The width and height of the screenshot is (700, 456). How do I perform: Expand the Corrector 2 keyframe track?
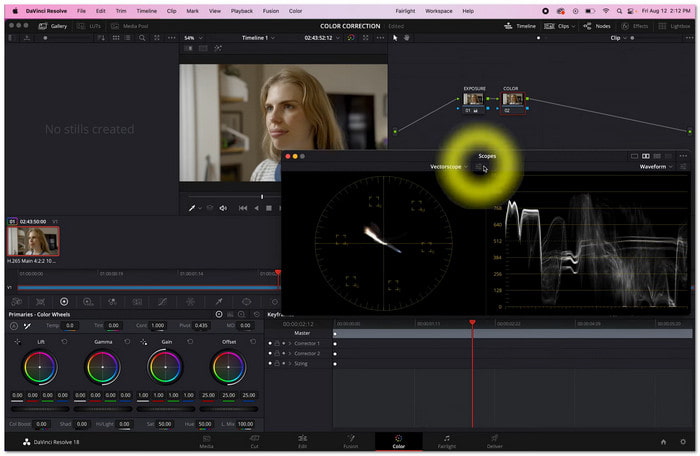click(290, 354)
